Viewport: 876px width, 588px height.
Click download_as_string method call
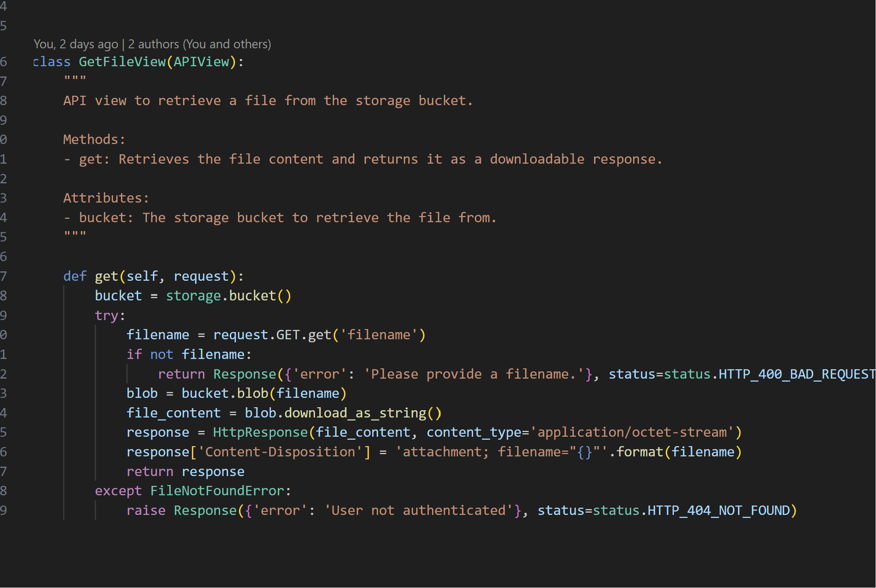[x=355, y=413]
